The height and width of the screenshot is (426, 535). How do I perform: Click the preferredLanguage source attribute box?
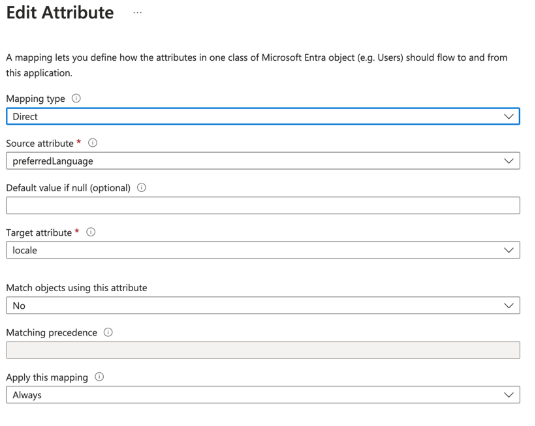[x=263, y=161]
